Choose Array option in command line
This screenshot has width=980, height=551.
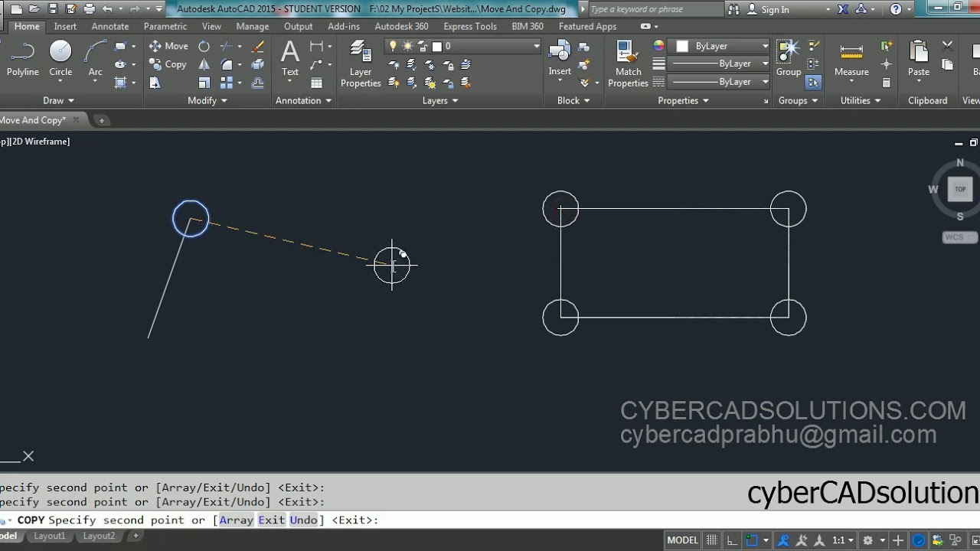tap(237, 520)
